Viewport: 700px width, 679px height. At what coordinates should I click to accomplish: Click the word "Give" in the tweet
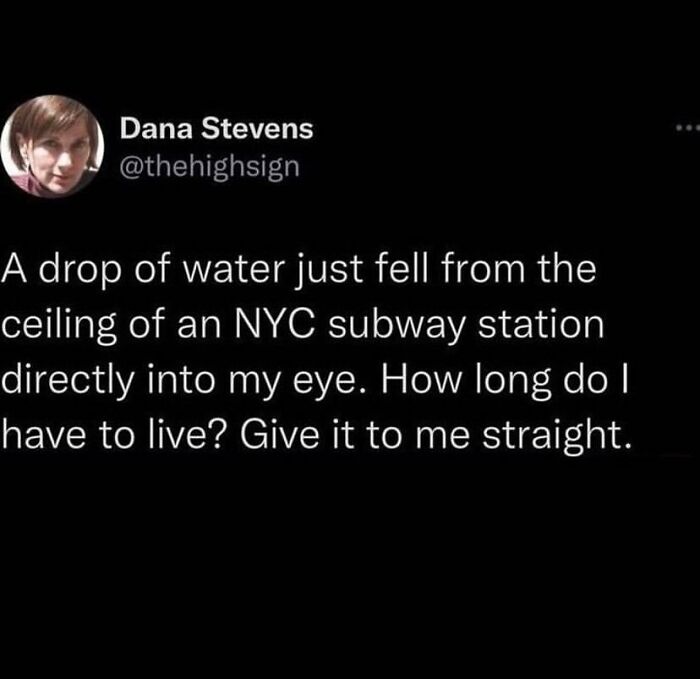[x=280, y=436]
